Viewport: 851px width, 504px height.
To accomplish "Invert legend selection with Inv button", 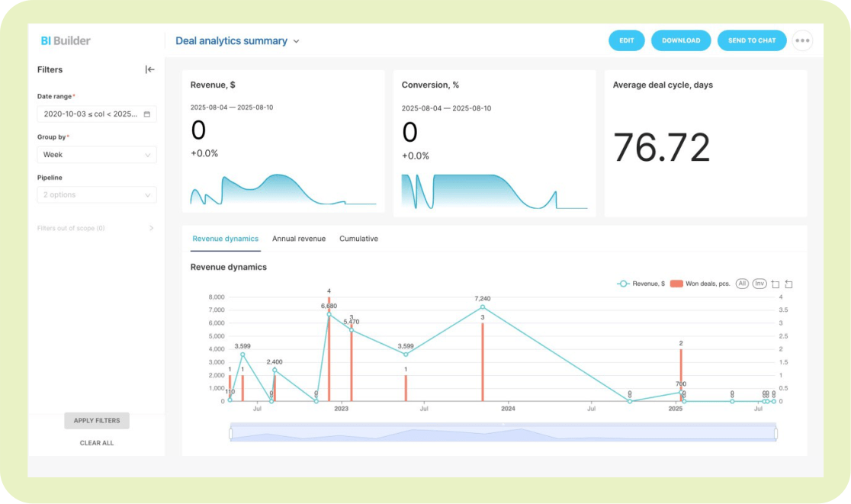I will click(x=759, y=284).
